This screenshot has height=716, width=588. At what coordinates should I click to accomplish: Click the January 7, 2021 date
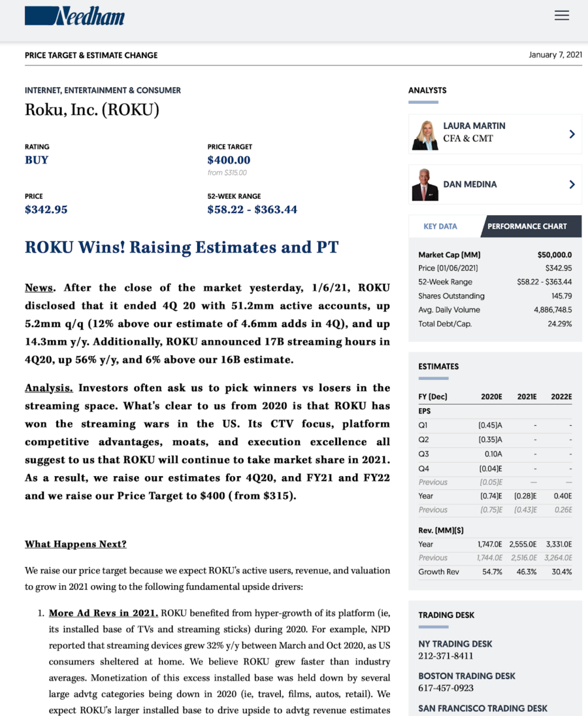[x=555, y=55]
